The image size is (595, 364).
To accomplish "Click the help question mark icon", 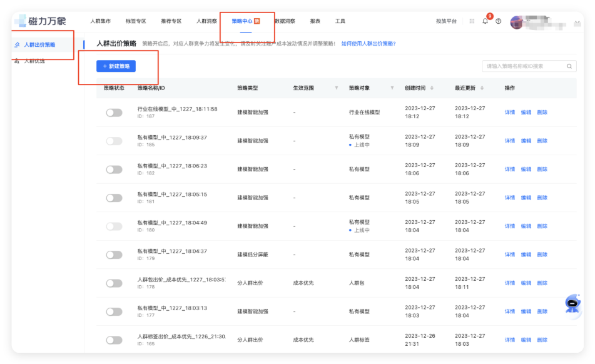I will 498,21.
